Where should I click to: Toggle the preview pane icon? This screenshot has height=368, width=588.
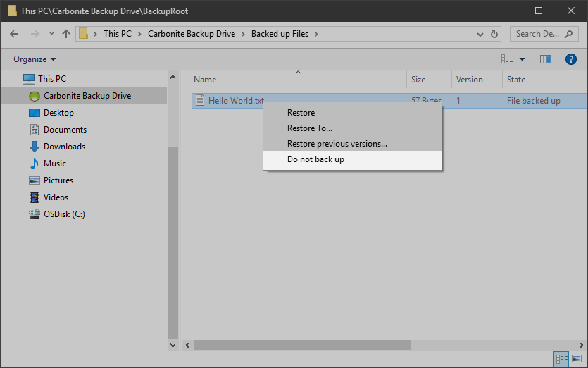point(545,59)
